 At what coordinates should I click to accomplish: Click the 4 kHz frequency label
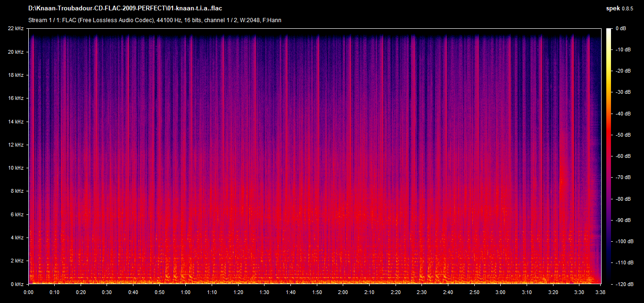click(17, 238)
